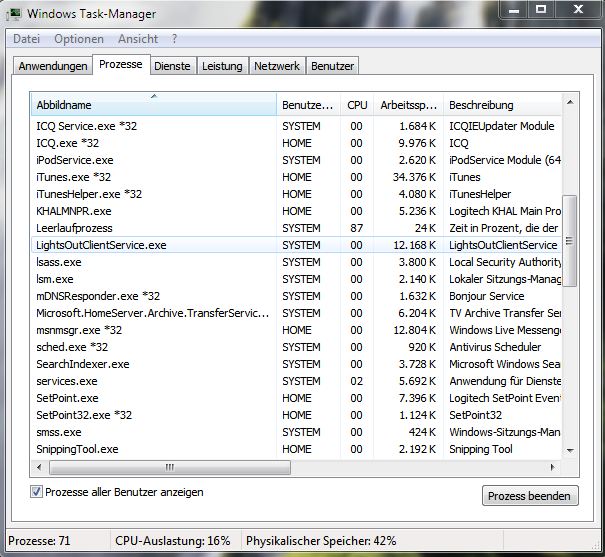Screen dimensions: 605x557
Task: Open the Leistung tab
Action: point(223,66)
